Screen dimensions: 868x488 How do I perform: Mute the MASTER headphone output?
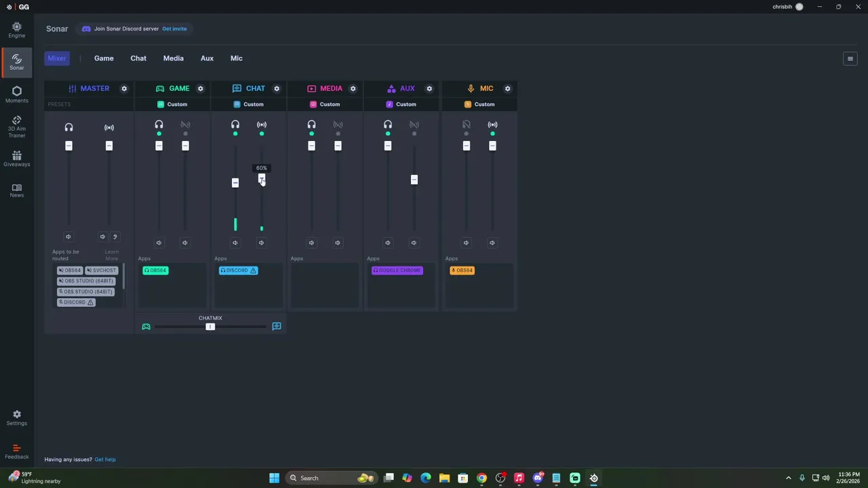click(x=68, y=237)
